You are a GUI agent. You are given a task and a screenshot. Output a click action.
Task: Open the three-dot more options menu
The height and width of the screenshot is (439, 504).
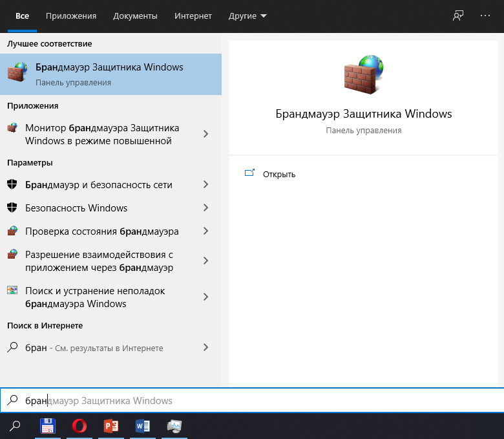485,16
